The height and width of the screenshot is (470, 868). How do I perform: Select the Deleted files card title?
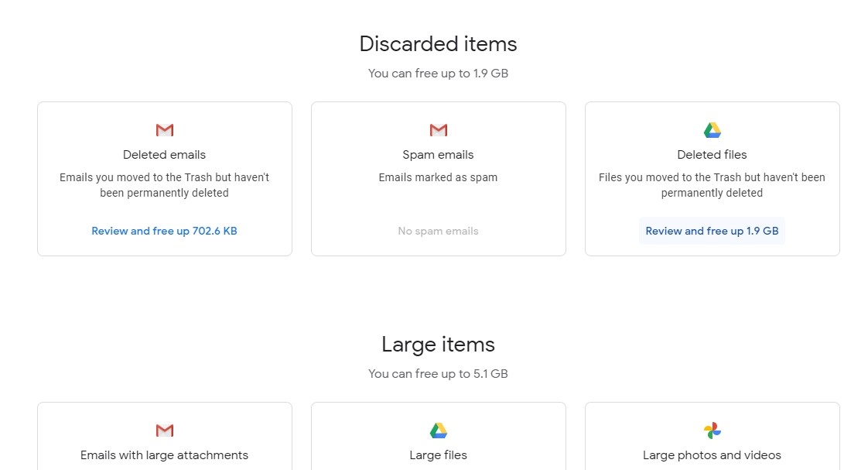click(x=712, y=155)
